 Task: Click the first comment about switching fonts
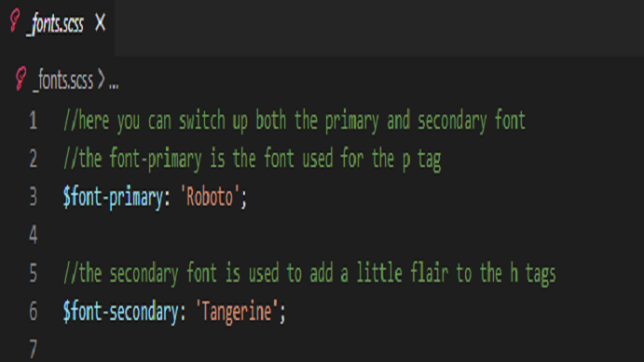[x=295, y=120]
